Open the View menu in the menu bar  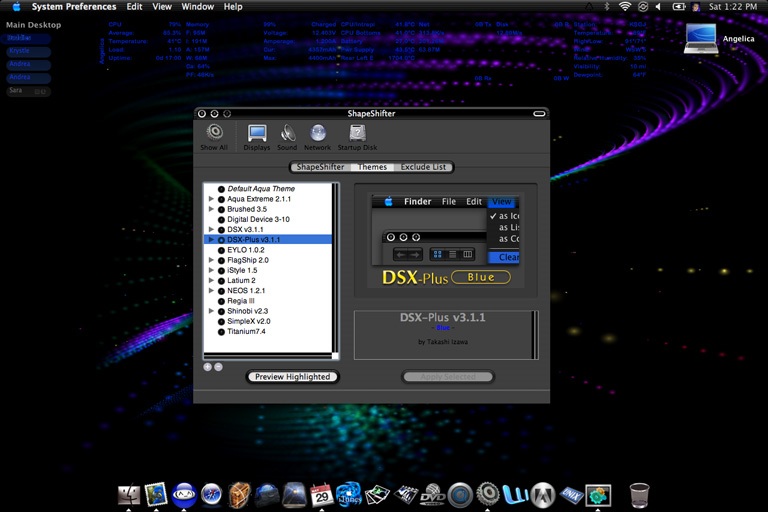(x=162, y=6)
